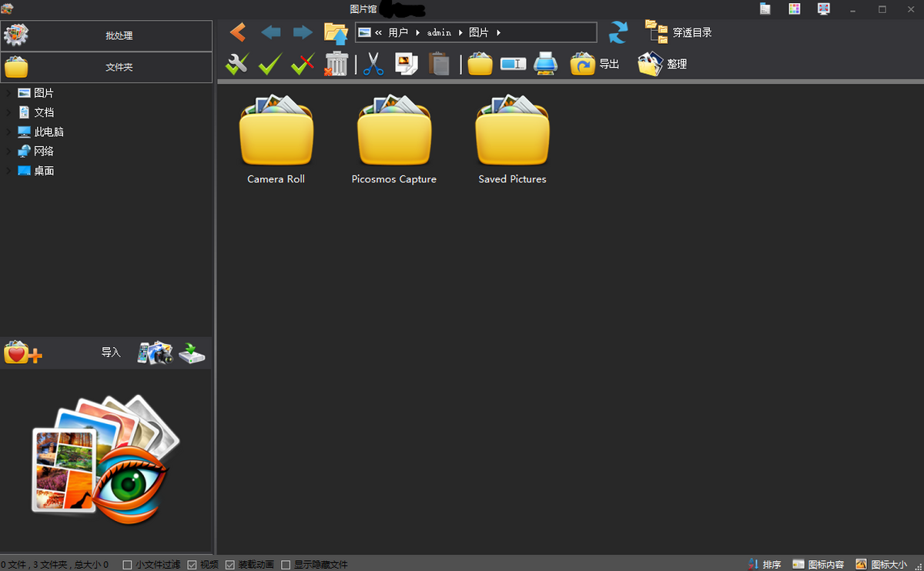Image resolution: width=924 pixels, height=571 pixels.
Task: Expand the 图片 tree node in sidebar
Action: coord(8,93)
